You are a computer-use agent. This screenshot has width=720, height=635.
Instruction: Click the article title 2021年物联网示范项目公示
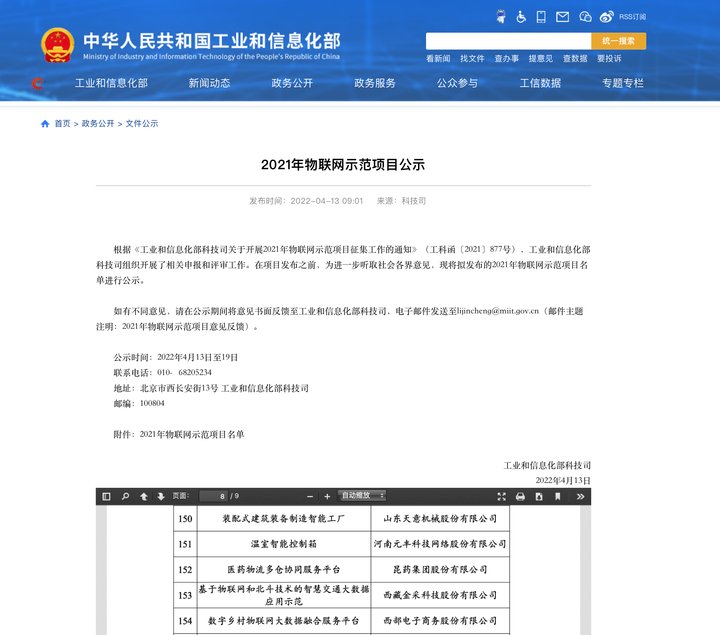tap(343, 164)
